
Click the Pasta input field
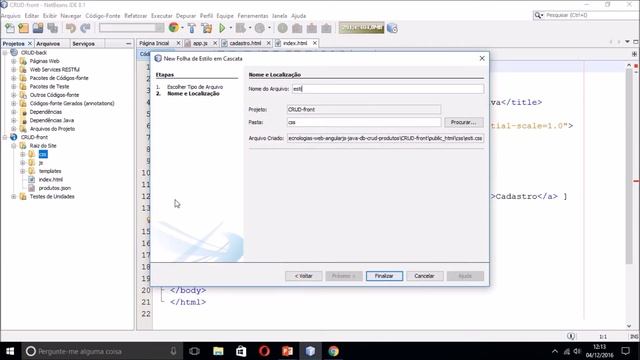click(364, 122)
